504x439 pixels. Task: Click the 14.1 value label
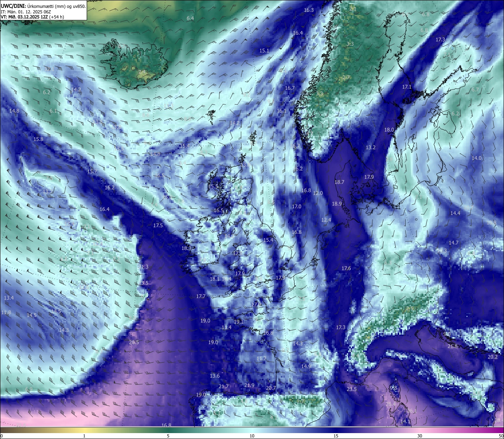tap(405, 422)
